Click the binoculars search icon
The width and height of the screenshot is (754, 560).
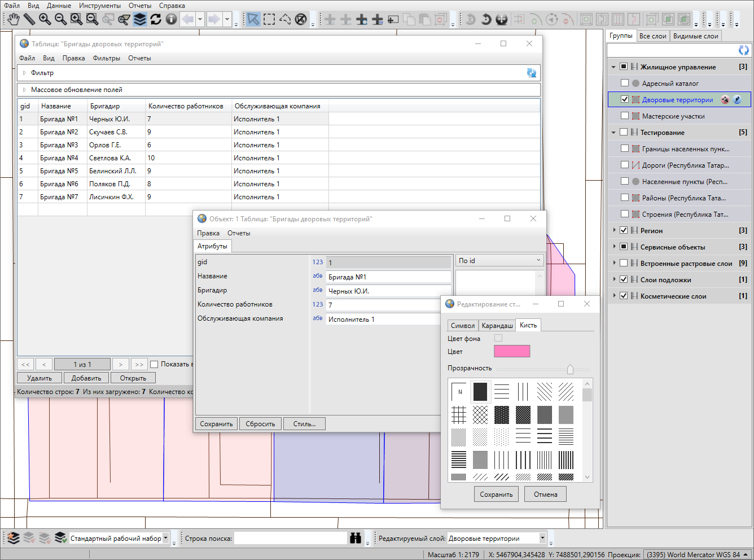coord(355,538)
